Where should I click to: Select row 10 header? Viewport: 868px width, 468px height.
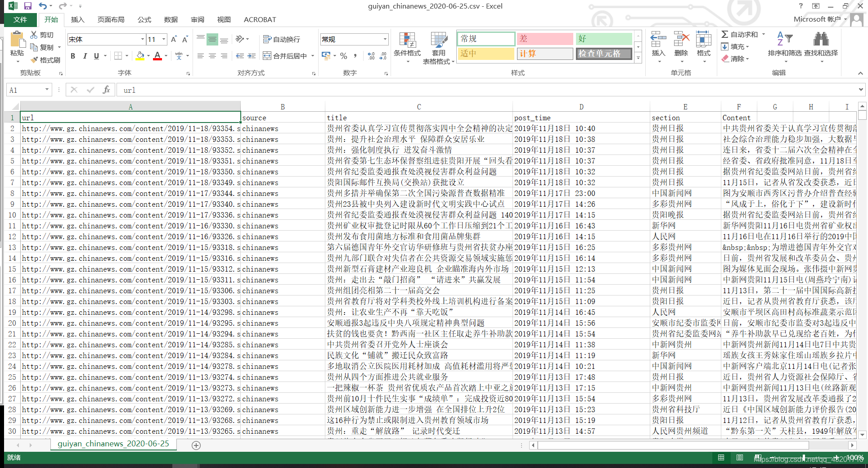pyautogui.click(x=12, y=215)
